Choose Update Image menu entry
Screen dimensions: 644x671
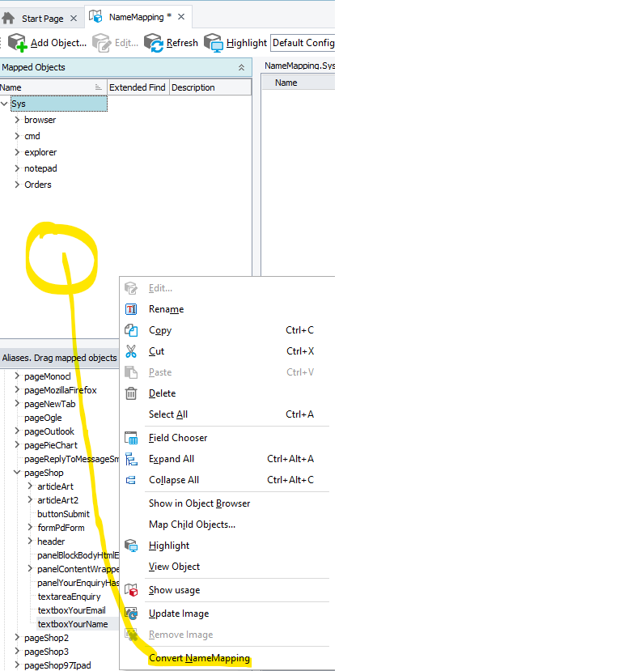[179, 614]
